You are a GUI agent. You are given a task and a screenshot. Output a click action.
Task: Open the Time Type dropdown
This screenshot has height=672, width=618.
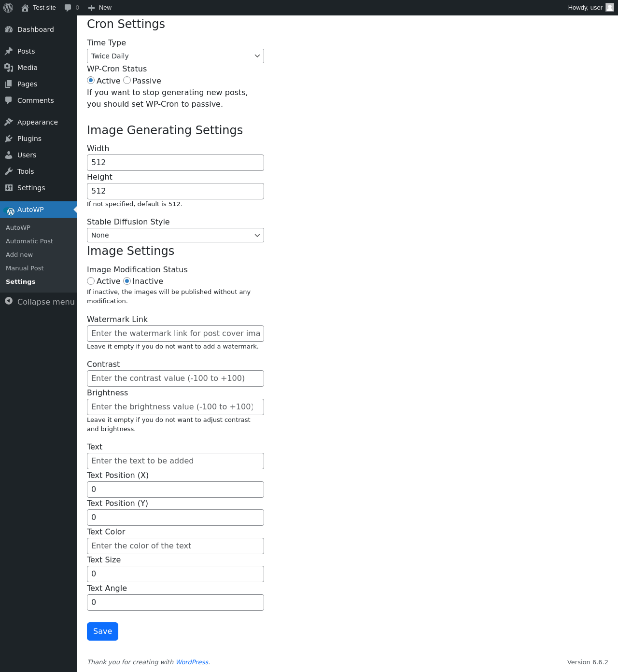pyautogui.click(x=175, y=56)
